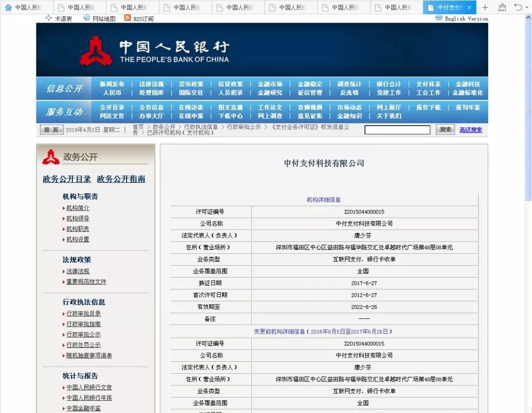Click 行政审批公示 in the breadcrumb trail
Screen dimensions: 532x413
pyautogui.click(x=244, y=127)
